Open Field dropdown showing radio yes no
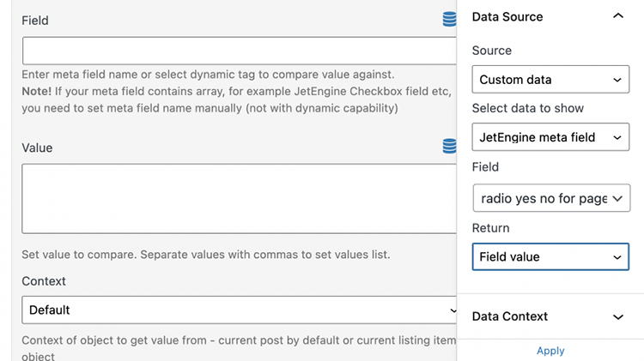 click(551, 198)
